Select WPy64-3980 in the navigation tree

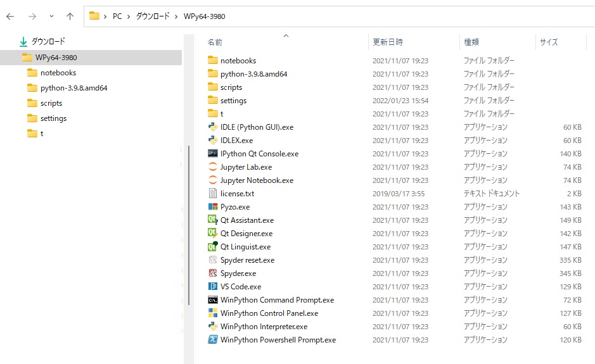coord(91,58)
